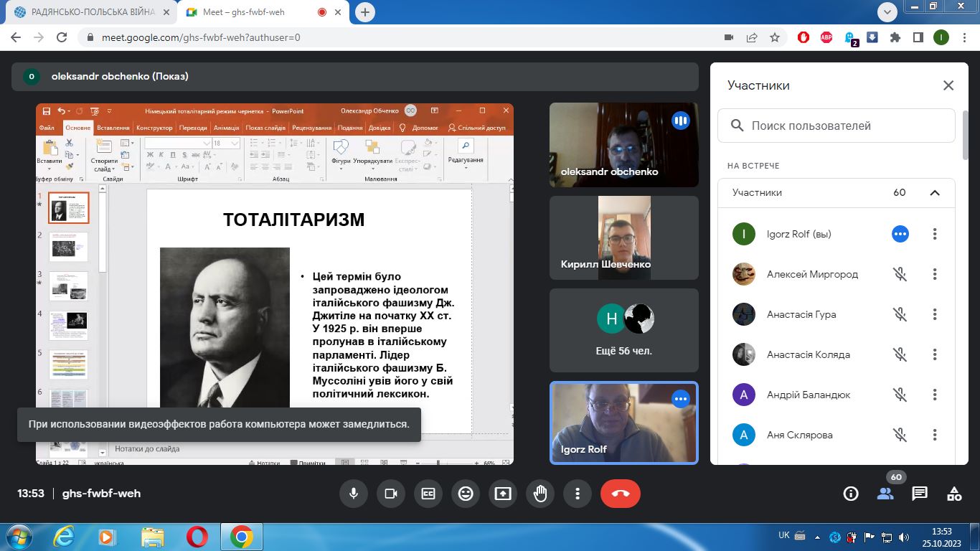
Task: Open a new Chrome tab
Action: coord(366,12)
